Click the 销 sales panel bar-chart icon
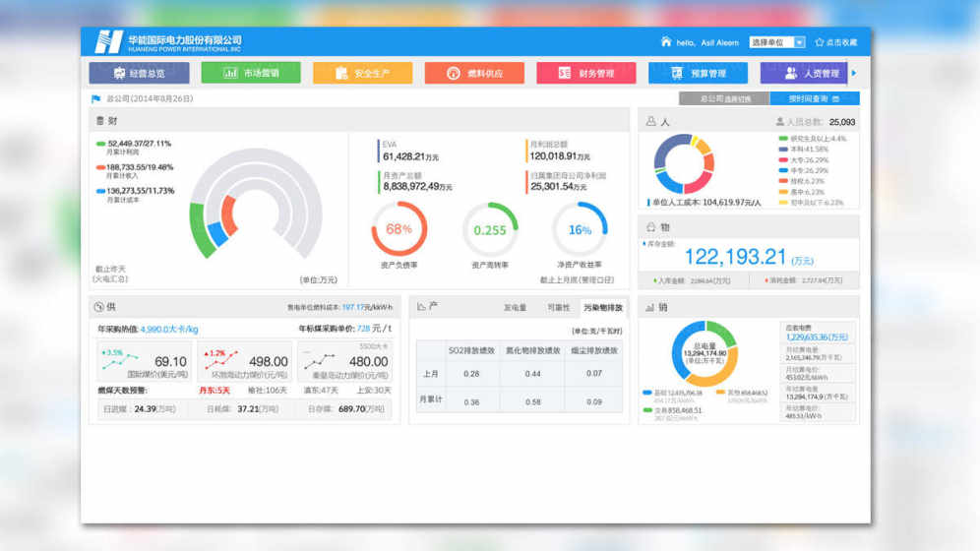The height and width of the screenshot is (551, 980). coord(650,308)
